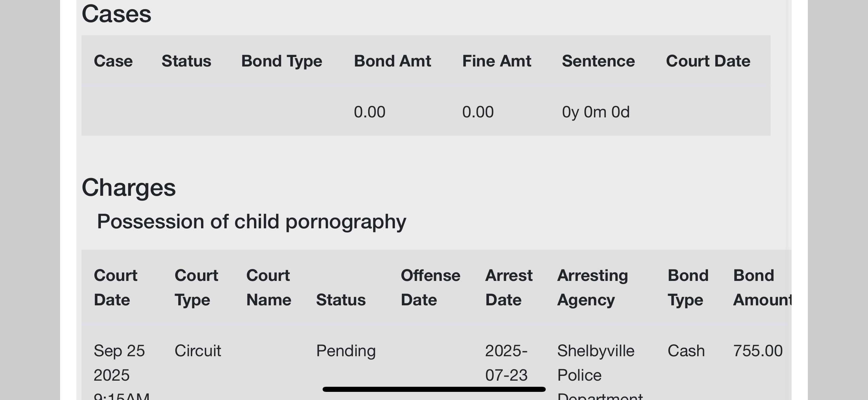Tap the home indicator bar at bottom

(434, 389)
